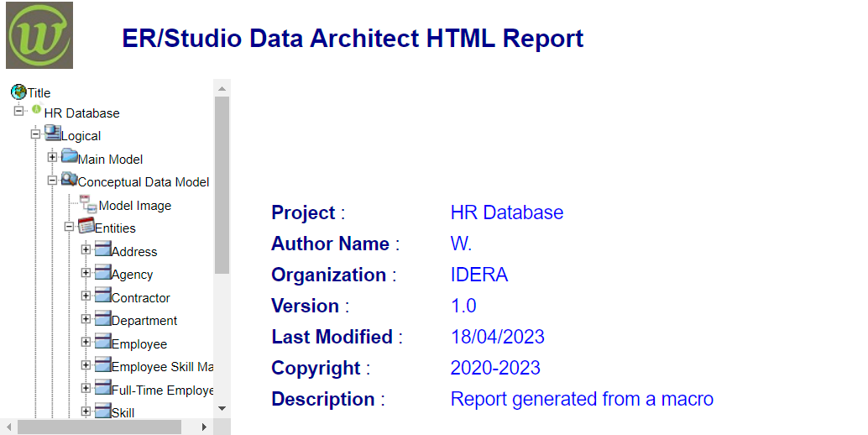Click the project value HR Database
868x435 pixels.
click(x=507, y=212)
